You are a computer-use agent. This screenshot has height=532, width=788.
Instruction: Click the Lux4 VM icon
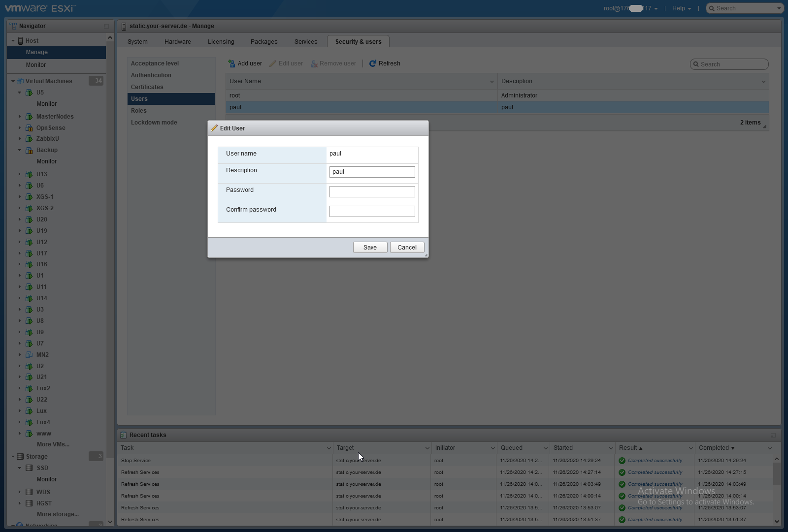pyautogui.click(x=29, y=422)
